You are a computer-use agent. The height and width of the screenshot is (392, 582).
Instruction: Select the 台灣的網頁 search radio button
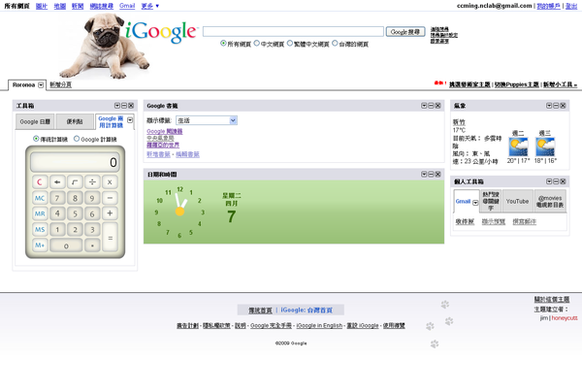(x=335, y=43)
